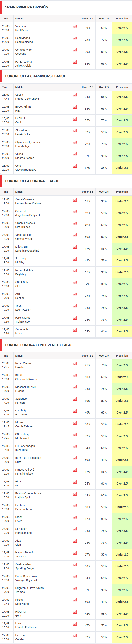Click the Hibernian vs Gent match row
The height and width of the screenshot is (644, 132).
coord(66,614)
